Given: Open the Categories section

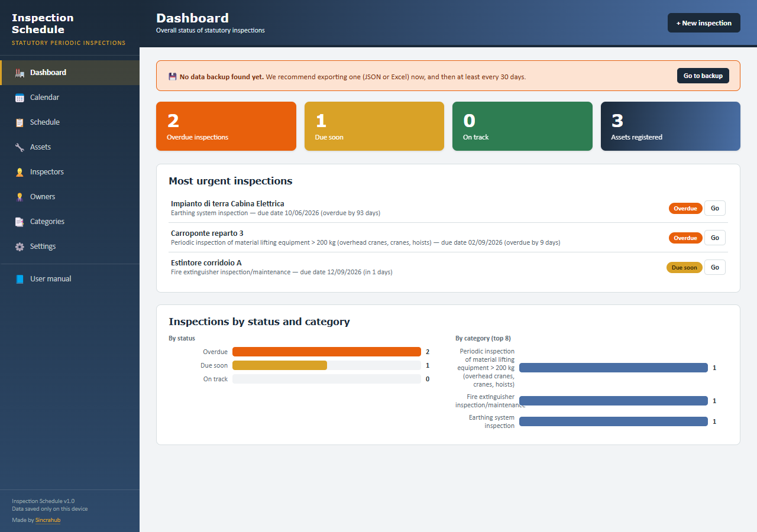Looking at the screenshot, I should [70, 222].
